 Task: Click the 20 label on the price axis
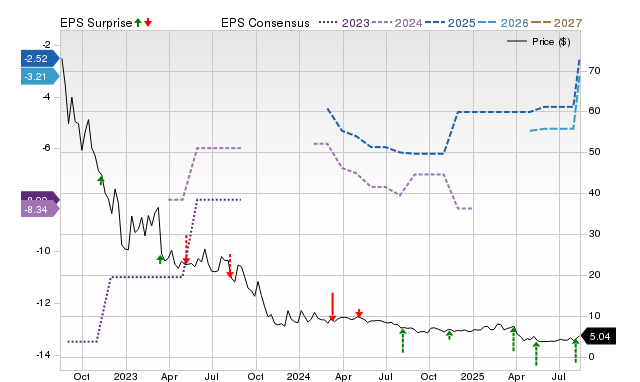pyautogui.click(x=594, y=275)
